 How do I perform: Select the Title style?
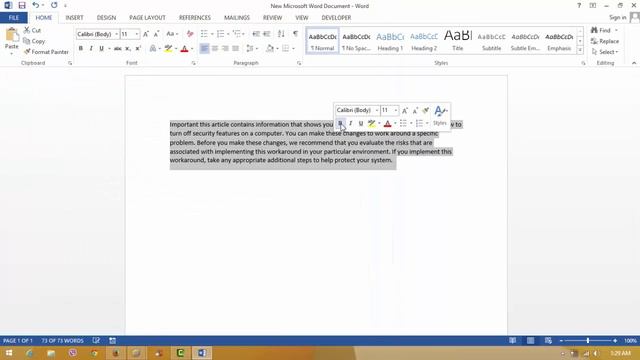click(x=458, y=41)
